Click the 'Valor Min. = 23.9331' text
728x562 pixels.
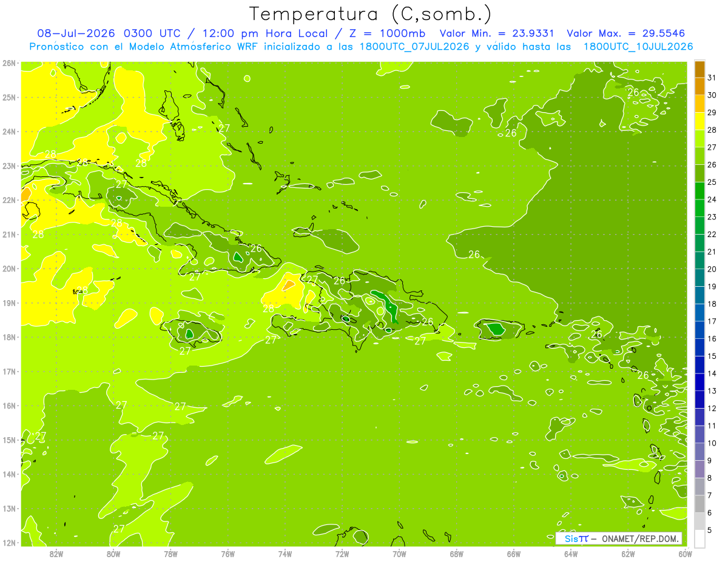[x=497, y=33]
